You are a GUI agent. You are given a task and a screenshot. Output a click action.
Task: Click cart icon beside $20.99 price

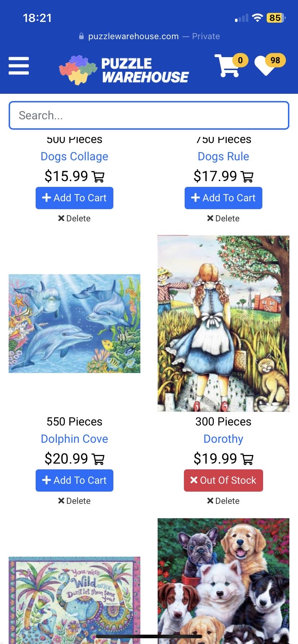coord(98,459)
